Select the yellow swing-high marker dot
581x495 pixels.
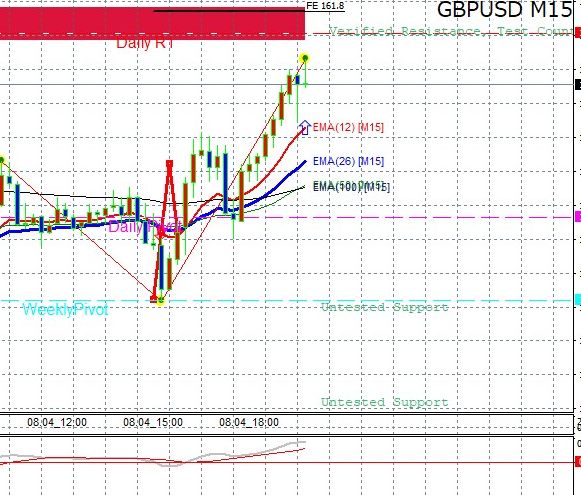(x=305, y=58)
